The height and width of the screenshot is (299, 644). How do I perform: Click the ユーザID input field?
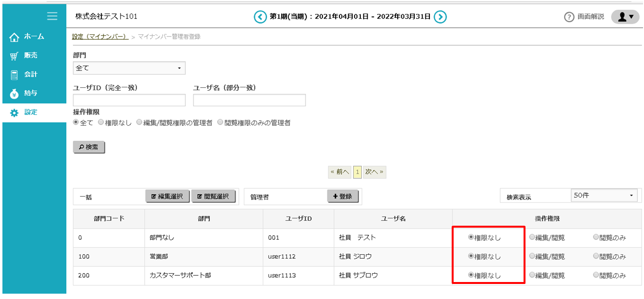pos(129,100)
